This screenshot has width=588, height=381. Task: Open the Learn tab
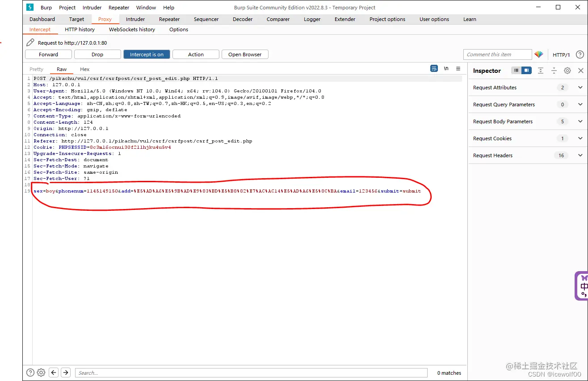click(x=470, y=19)
